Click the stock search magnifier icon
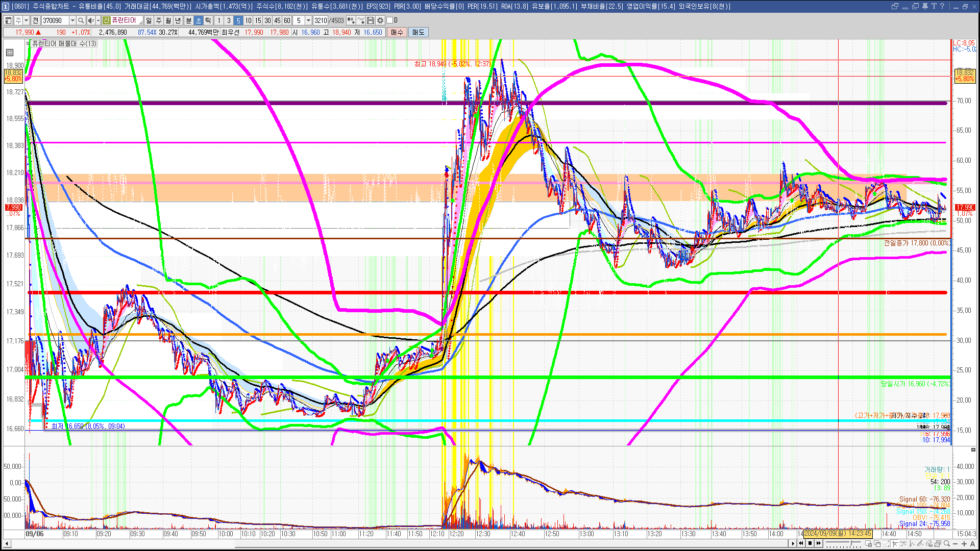Screen dimensions: 980x551 81,20
